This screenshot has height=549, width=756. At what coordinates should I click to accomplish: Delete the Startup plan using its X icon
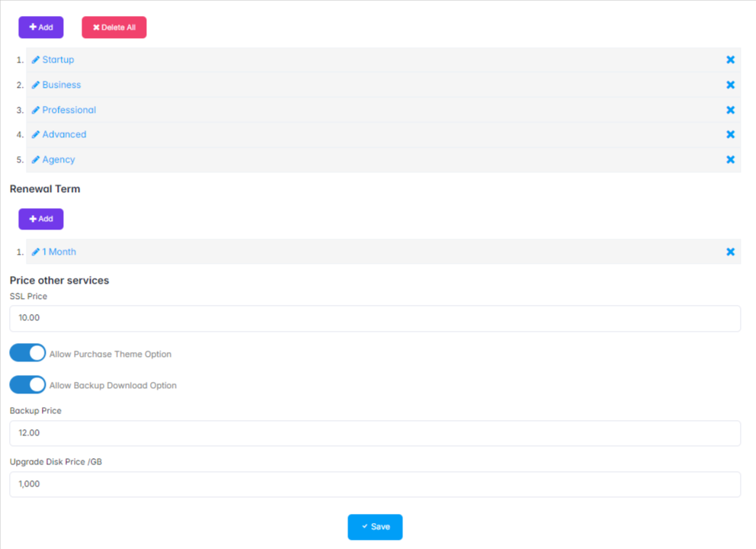[x=730, y=59]
